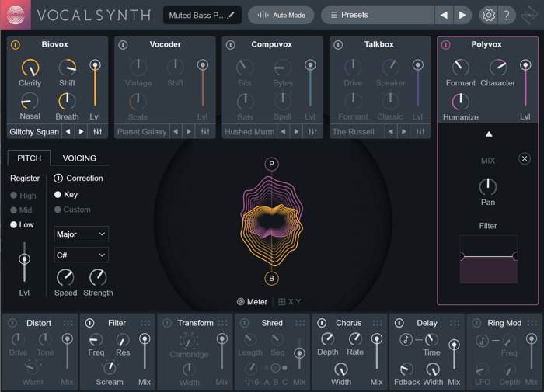544x392 pixels.
Task: Select Key correction mode
Action: click(66, 194)
